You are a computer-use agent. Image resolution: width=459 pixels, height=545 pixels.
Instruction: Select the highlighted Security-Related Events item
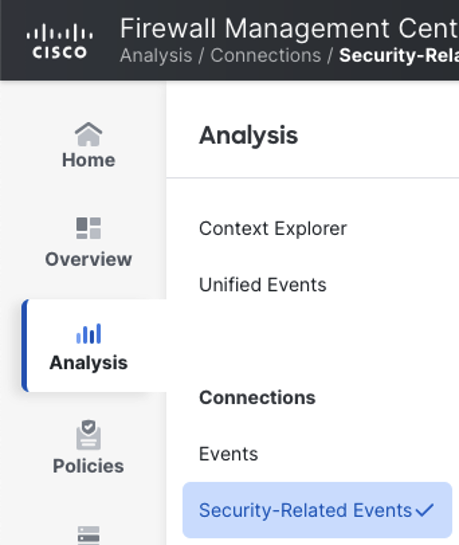coord(317,510)
